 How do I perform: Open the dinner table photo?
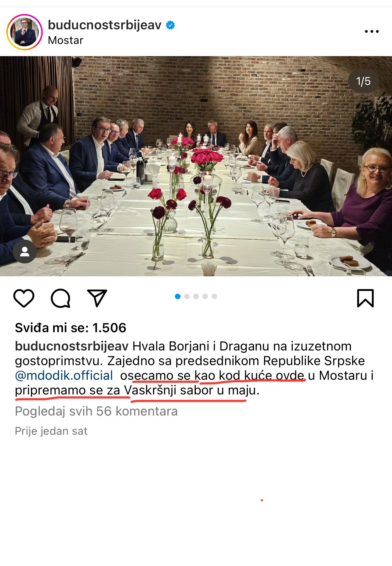[x=196, y=166]
